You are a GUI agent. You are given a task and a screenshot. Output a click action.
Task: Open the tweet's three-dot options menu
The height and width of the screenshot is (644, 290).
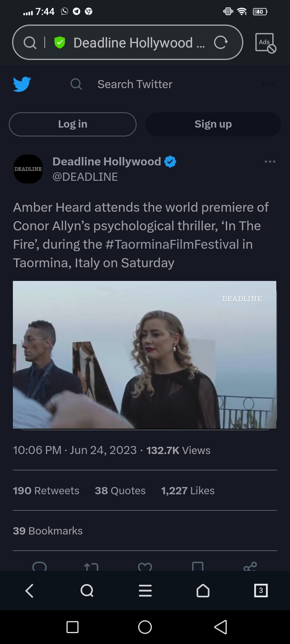coord(270,162)
